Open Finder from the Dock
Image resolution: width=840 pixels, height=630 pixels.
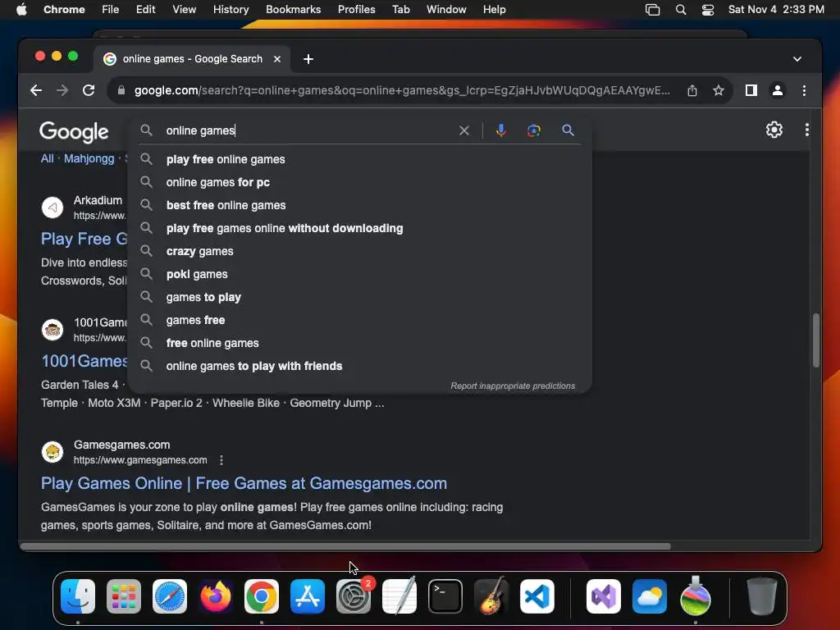pyautogui.click(x=78, y=596)
